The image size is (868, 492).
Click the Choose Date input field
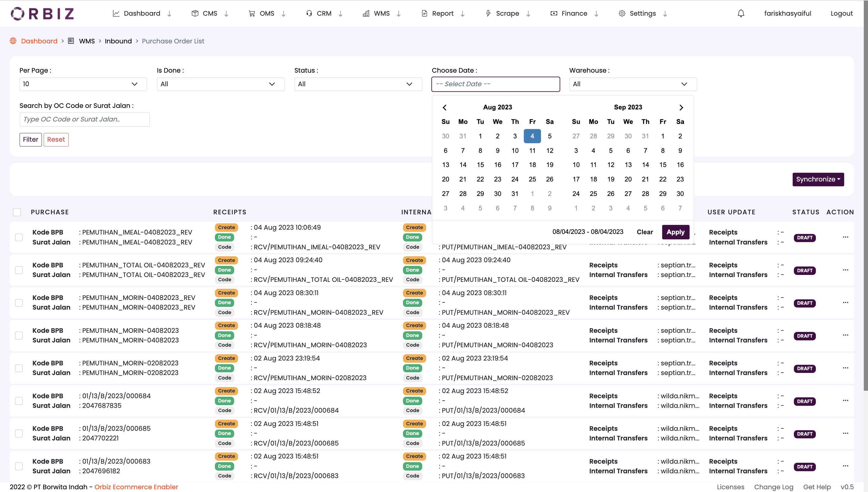coord(495,84)
